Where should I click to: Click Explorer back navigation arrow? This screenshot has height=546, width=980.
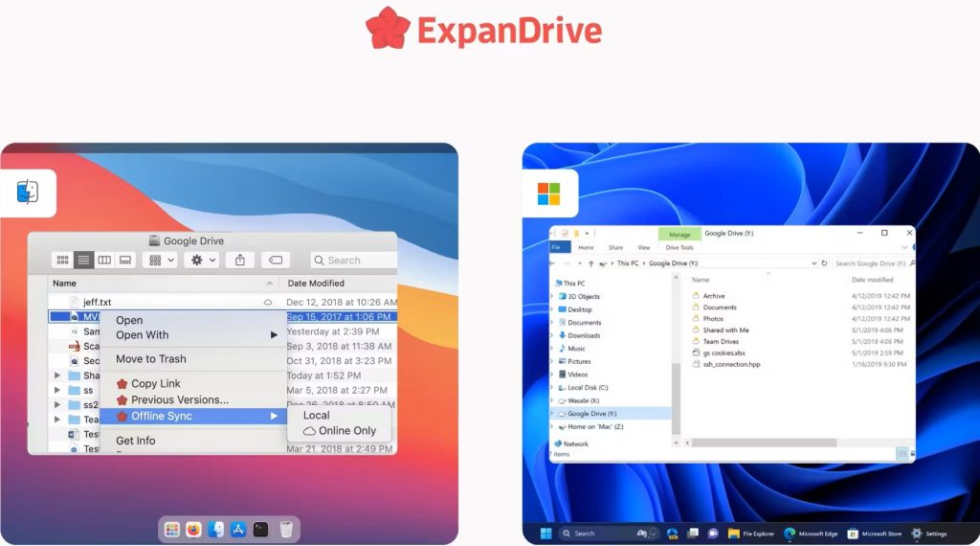pyautogui.click(x=552, y=263)
